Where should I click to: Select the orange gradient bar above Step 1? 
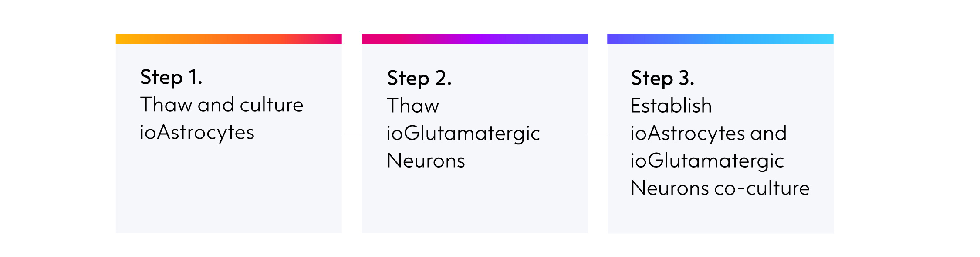(229, 39)
